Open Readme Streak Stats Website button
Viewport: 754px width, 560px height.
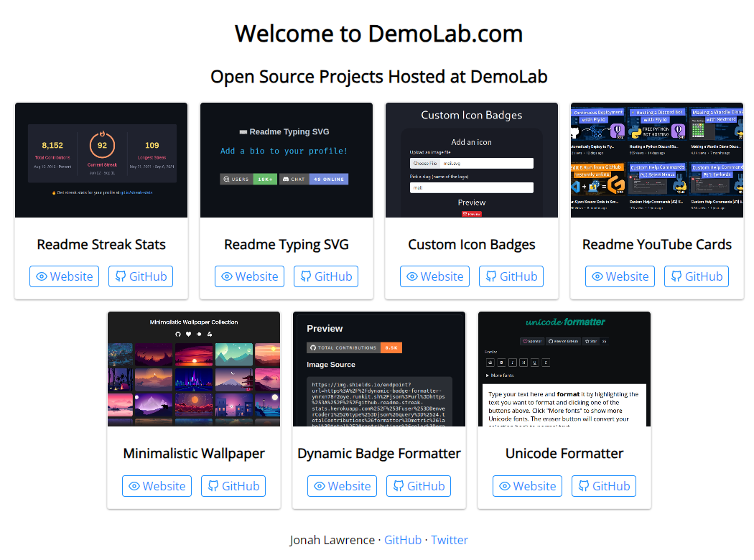tap(64, 276)
